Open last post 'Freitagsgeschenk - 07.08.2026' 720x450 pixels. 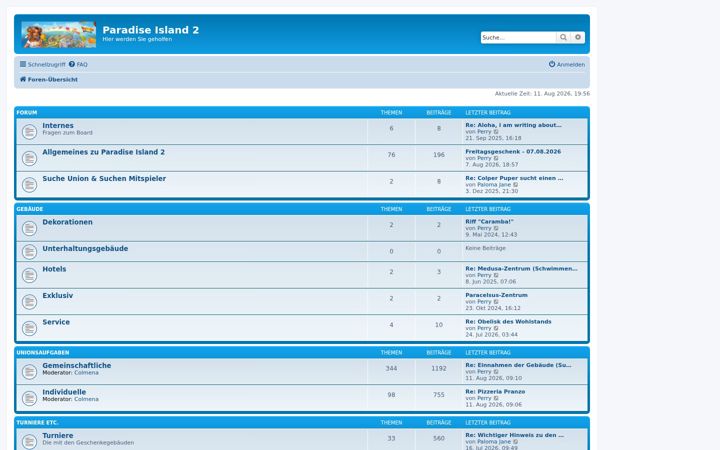(513, 152)
